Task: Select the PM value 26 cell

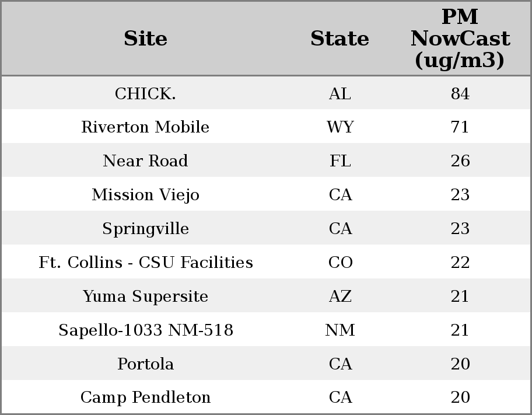Action: click(x=460, y=161)
